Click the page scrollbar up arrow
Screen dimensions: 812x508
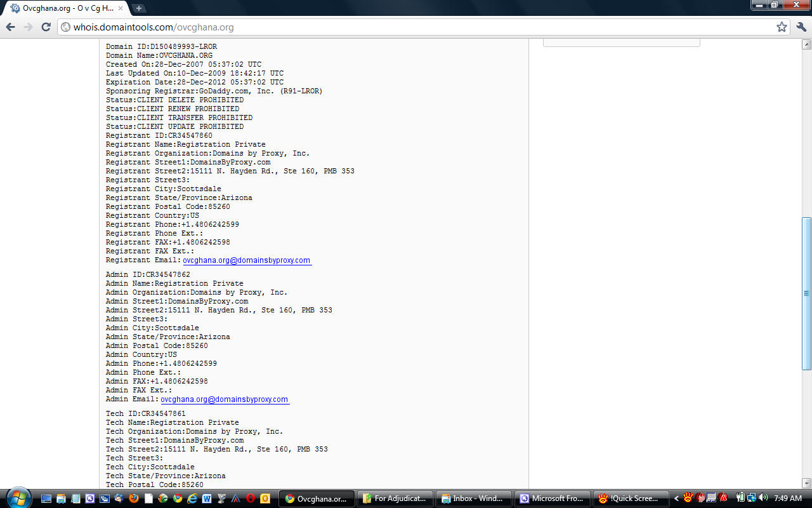click(807, 44)
